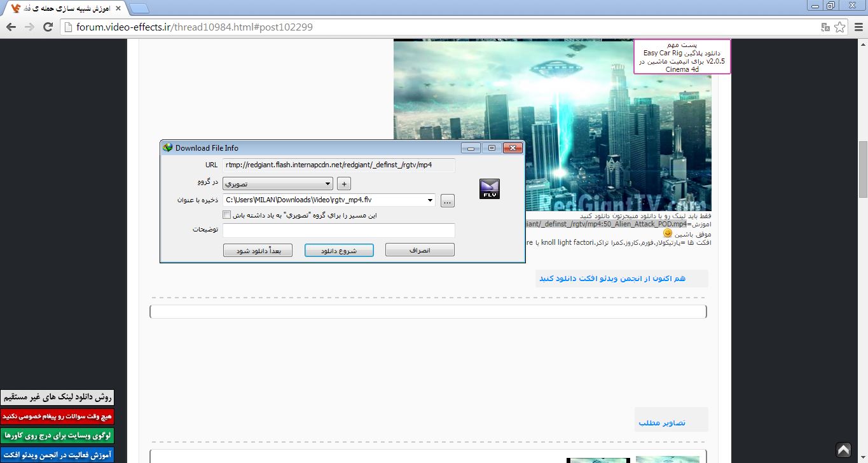
Task: Expand the save path dropdown arrow
Action: pyautogui.click(x=431, y=200)
